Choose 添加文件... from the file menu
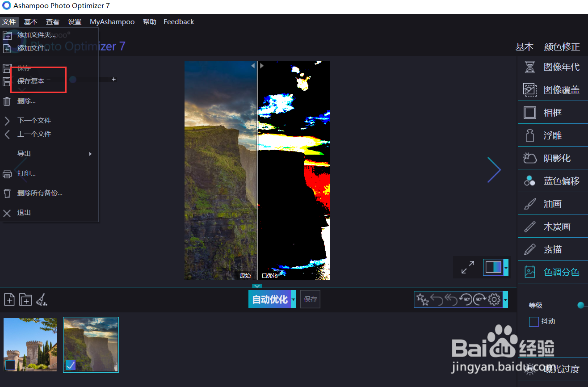This screenshot has width=588, height=387. pyautogui.click(x=49, y=48)
